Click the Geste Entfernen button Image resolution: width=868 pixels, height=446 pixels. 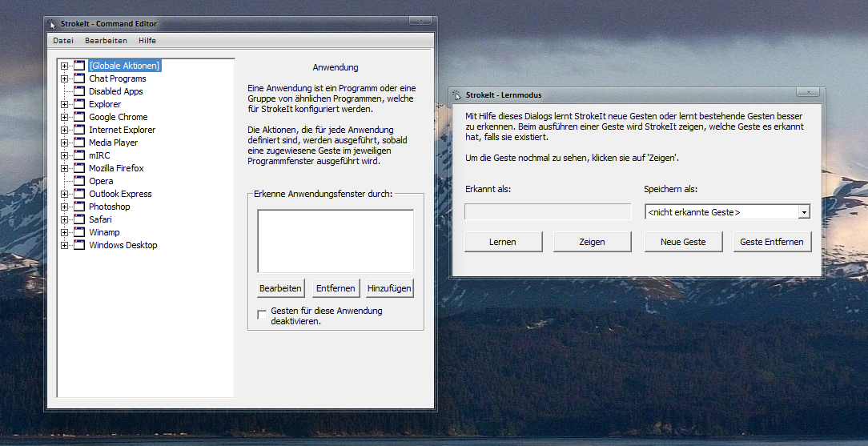point(772,242)
